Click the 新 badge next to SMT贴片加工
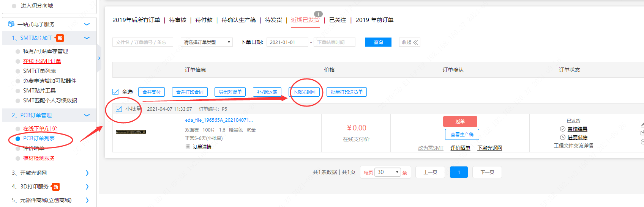 pos(60,38)
